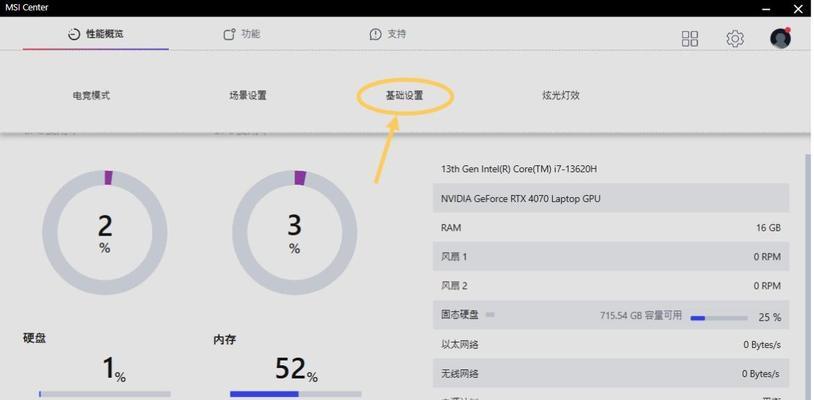Click the 风扇 2 RPM row
Viewport: 814px width, 400px height.
click(611, 286)
